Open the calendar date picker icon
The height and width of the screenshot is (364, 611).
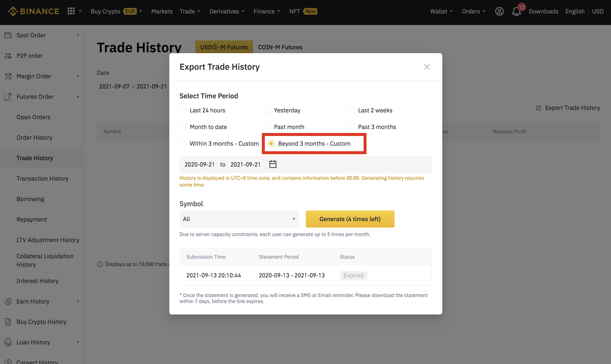tap(273, 164)
